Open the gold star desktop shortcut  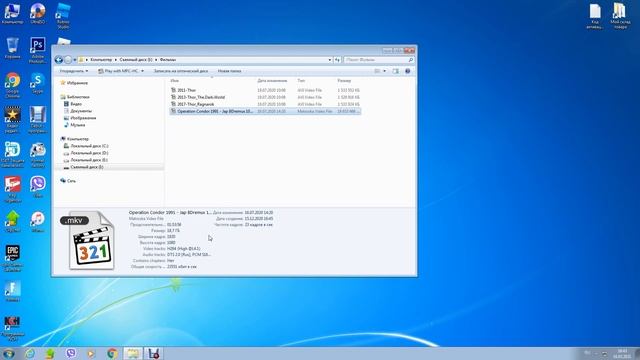[12, 119]
